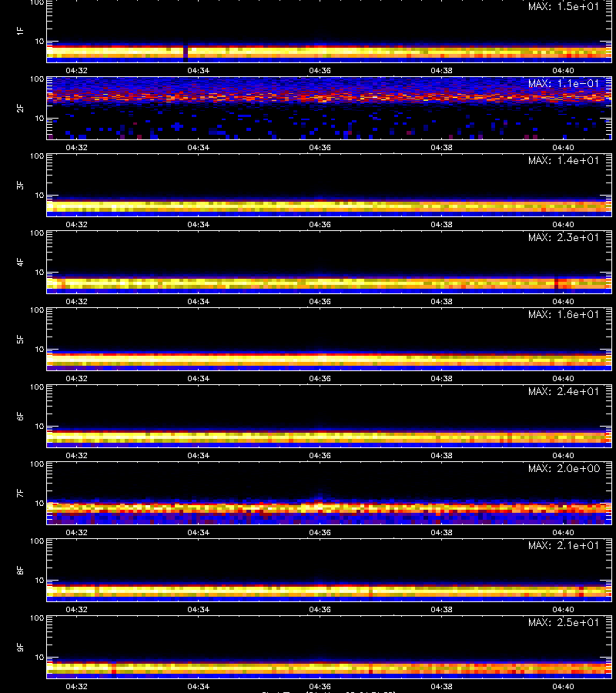Screen dimensions: 616x693
Task: Select the MAX: 2.4e+01 annotation
Action: (564, 392)
